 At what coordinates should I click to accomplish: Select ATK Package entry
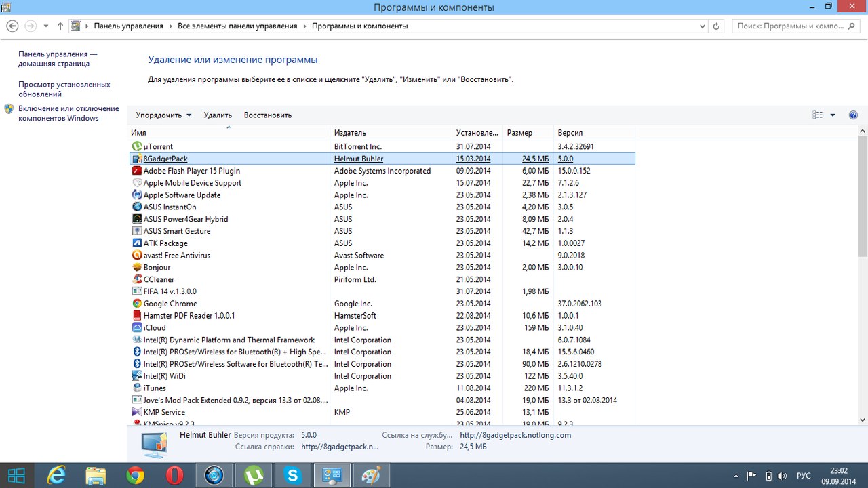165,243
